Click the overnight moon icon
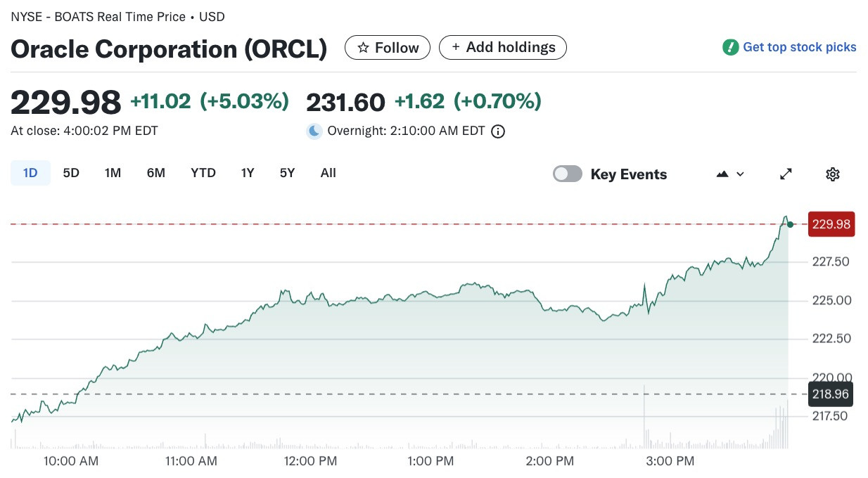The height and width of the screenshot is (478, 868). tap(314, 131)
